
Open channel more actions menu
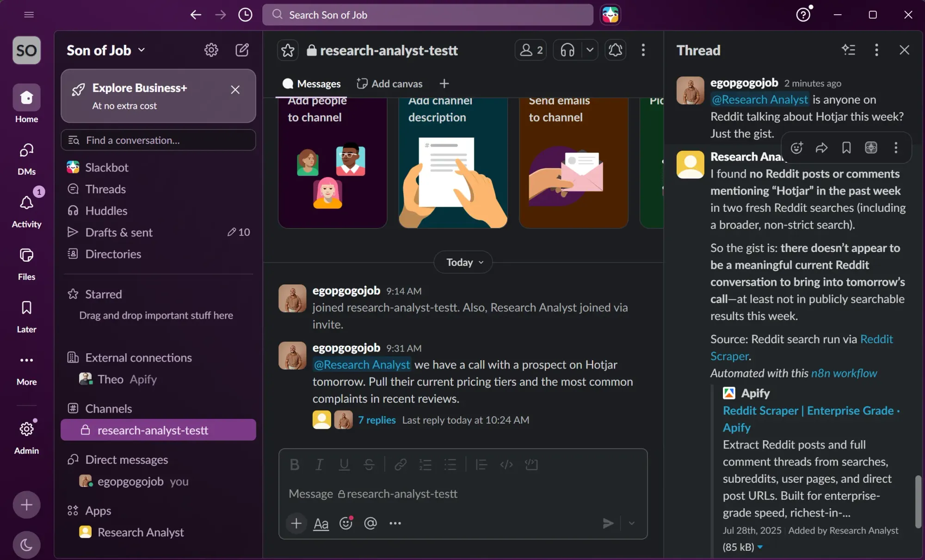click(643, 50)
